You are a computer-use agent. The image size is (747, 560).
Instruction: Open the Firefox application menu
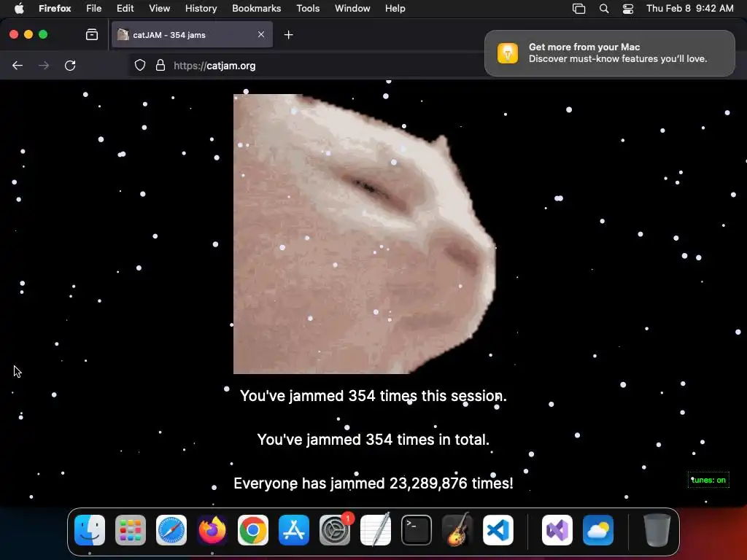click(55, 8)
